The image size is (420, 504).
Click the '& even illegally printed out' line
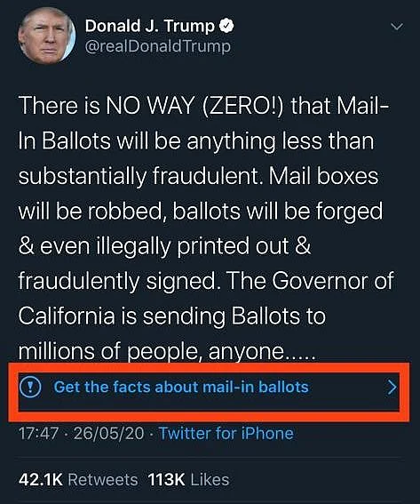pos(164,246)
